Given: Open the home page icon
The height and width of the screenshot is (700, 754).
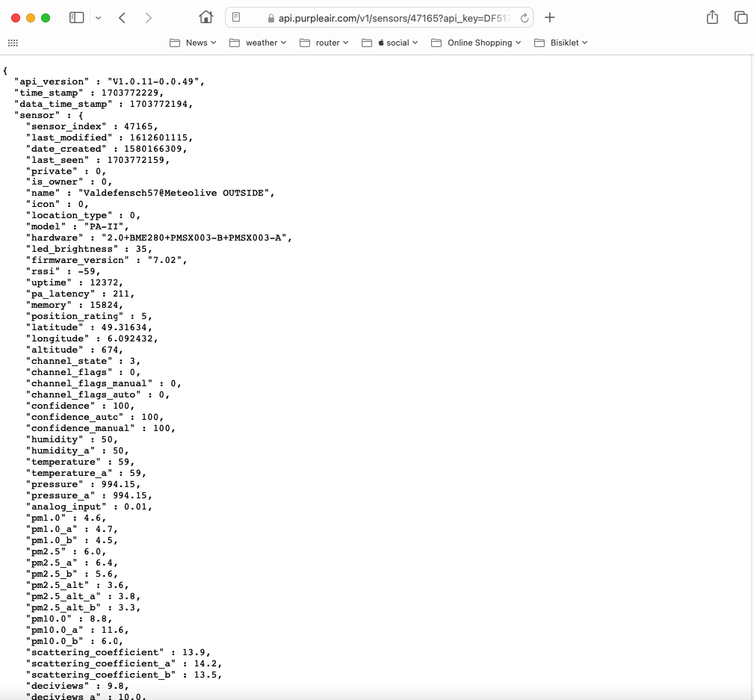Looking at the screenshot, I should coord(206,17).
